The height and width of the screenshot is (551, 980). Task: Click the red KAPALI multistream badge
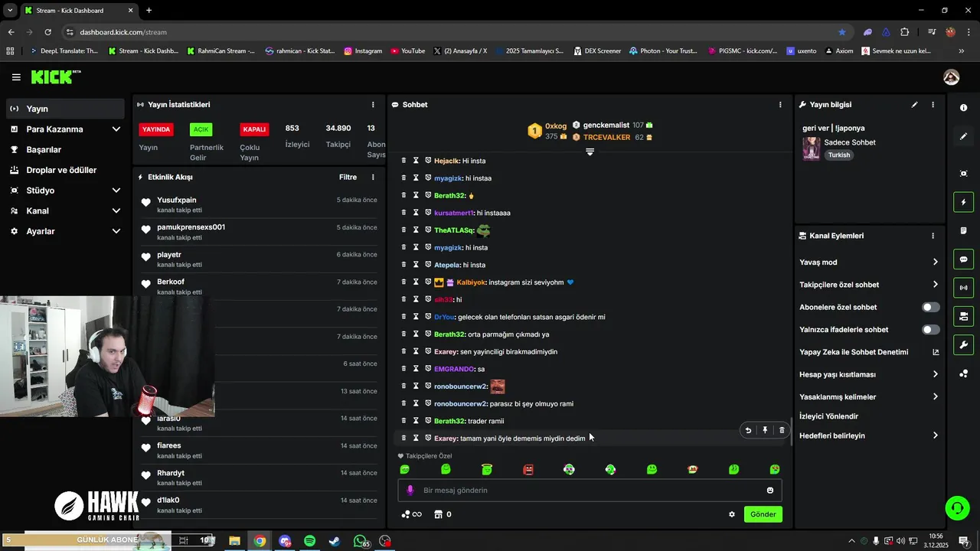[x=254, y=129]
